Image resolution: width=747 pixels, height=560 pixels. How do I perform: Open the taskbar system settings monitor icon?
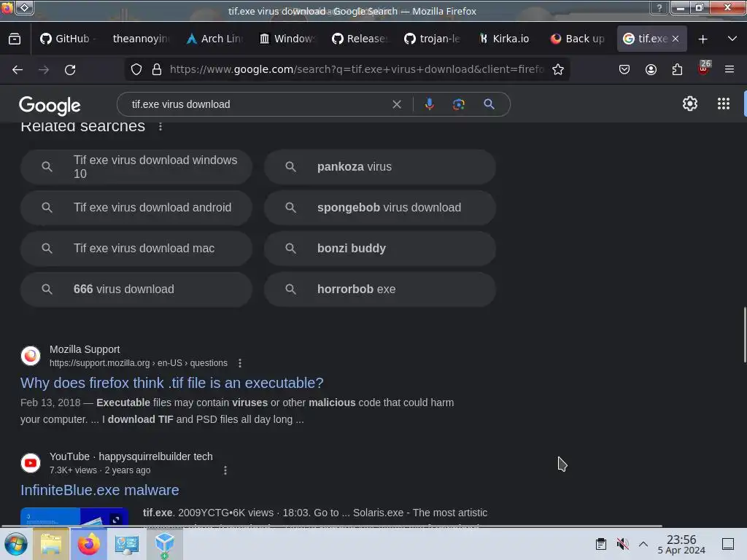(x=127, y=544)
